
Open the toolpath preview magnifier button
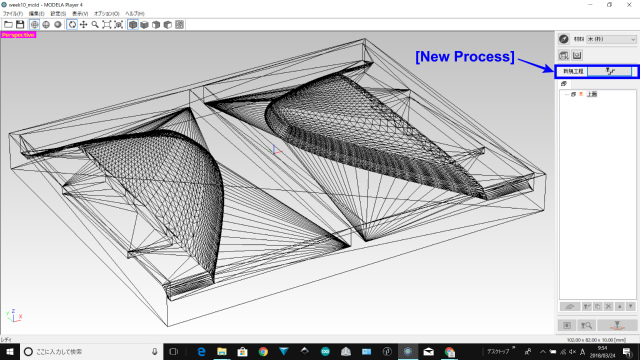tap(587, 325)
